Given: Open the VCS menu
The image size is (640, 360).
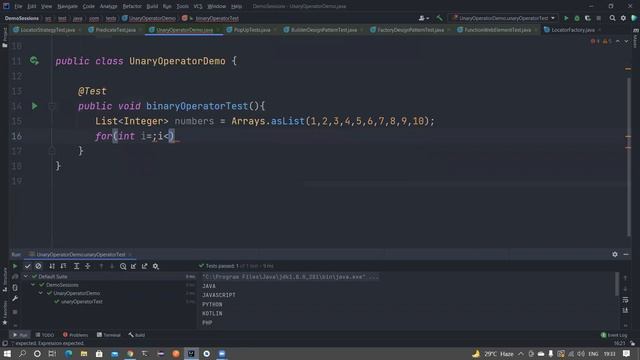Looking at the screenshot, I should pos(198,6).
